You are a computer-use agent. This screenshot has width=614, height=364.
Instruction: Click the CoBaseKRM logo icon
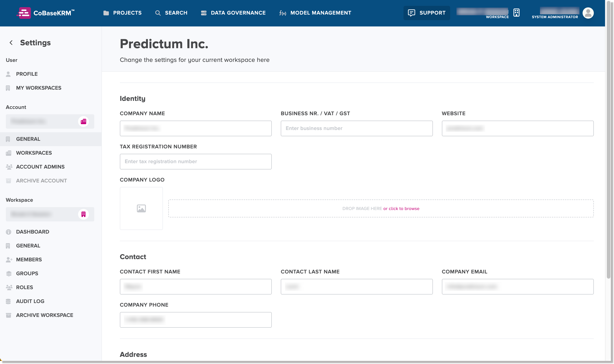(x=24, y=13)
